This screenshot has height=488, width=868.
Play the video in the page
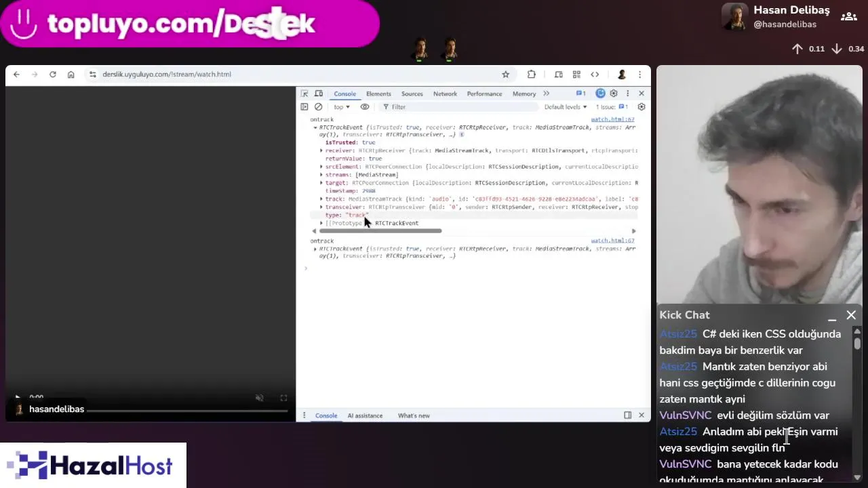pyautogui.click(x=18, y=398)
